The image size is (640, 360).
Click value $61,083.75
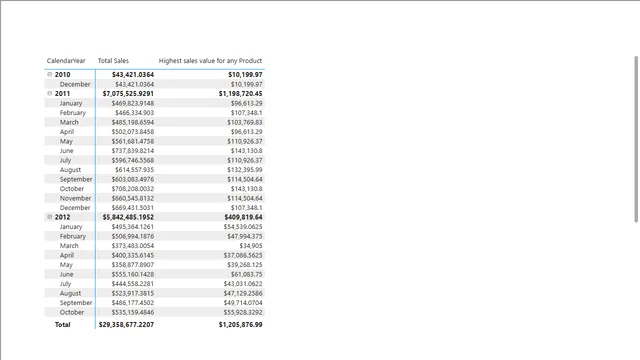[247, 274]
